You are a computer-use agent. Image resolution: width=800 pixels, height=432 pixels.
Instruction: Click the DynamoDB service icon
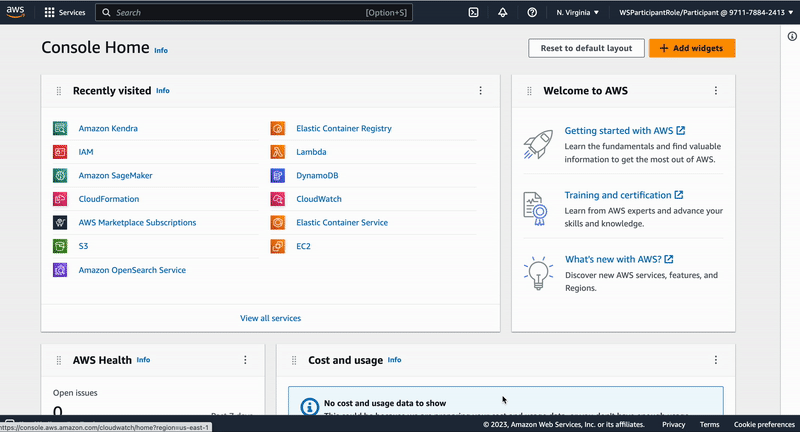tap(278, 175)
